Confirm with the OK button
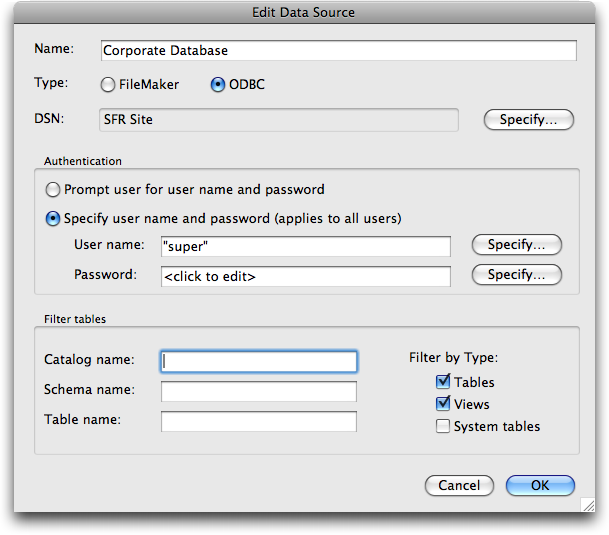 point(540,485)
